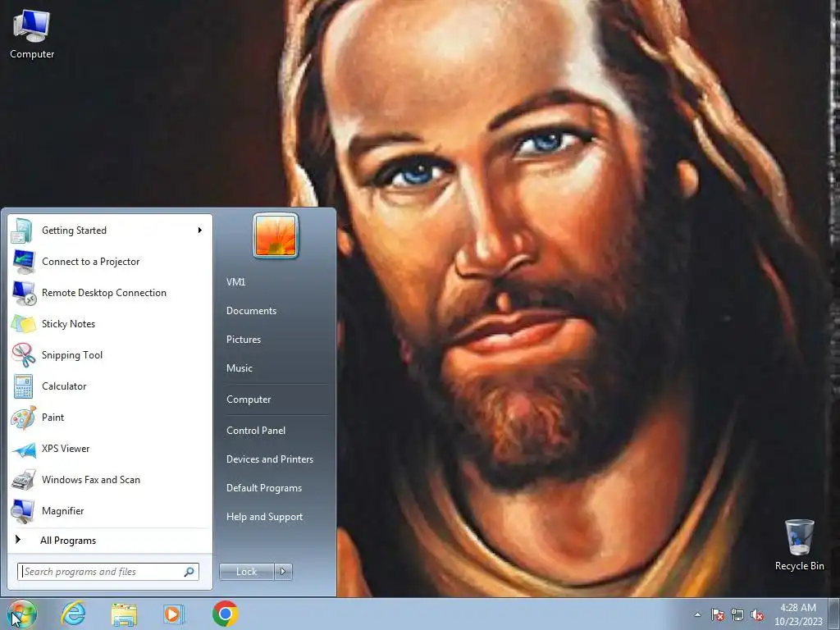Launch the Remote Desktop Connection icon
The image size is (840, 630).
point(24,293)
